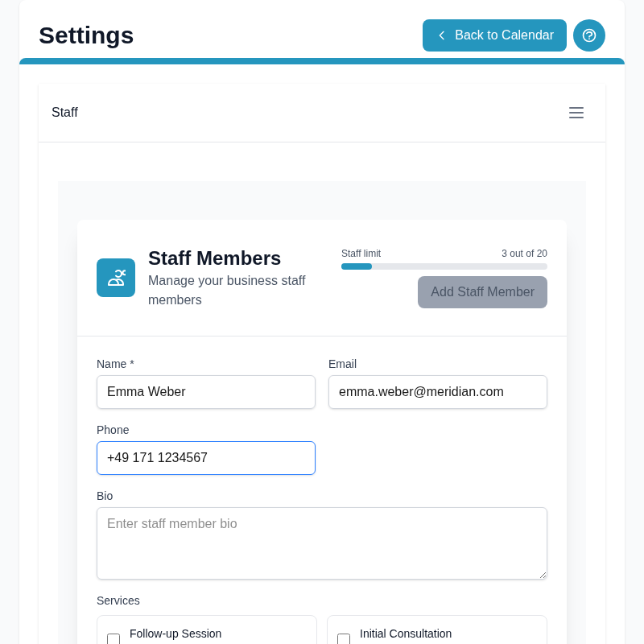Click the Staff limit progress bar
Image resolution: width=644 pixels, height=644 pixels.
(444, 266)
